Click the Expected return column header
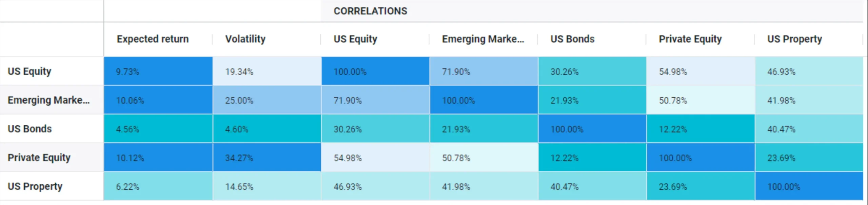The image size is (868, 205). pos(153,39)
